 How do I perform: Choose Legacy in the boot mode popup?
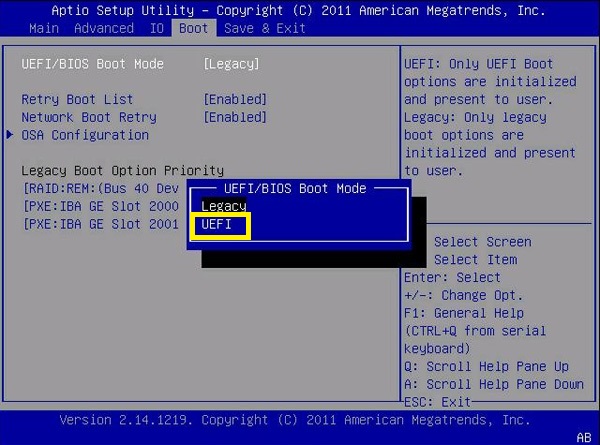coord(224,206)
